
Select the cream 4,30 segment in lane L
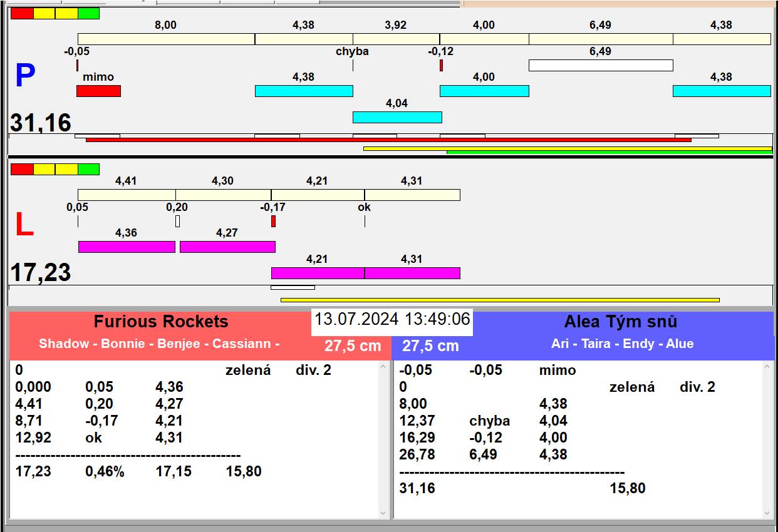point(223,195)
